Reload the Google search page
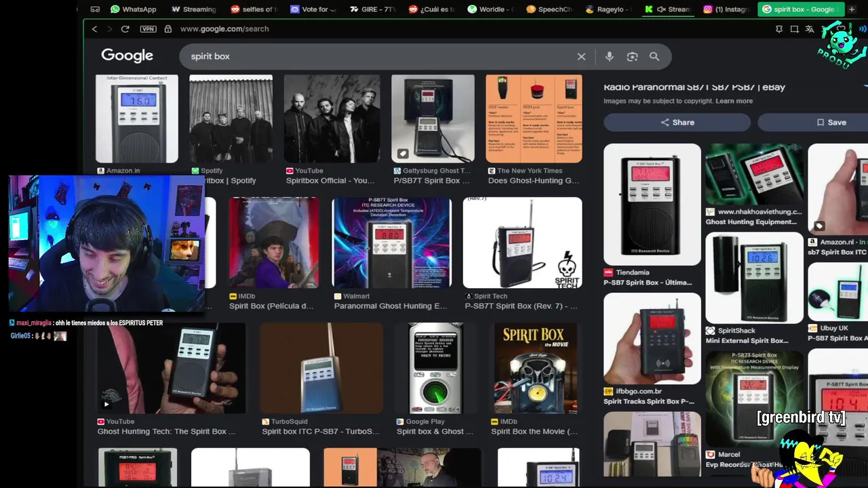Screen dimensions: 868x488 (125, 29)
